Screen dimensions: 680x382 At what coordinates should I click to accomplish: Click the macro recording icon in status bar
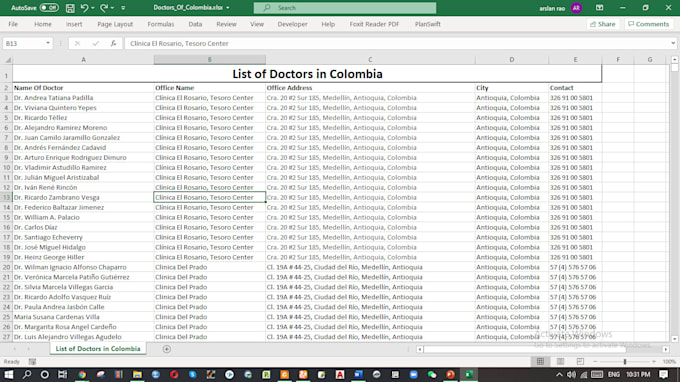click(x=32, y=362)
